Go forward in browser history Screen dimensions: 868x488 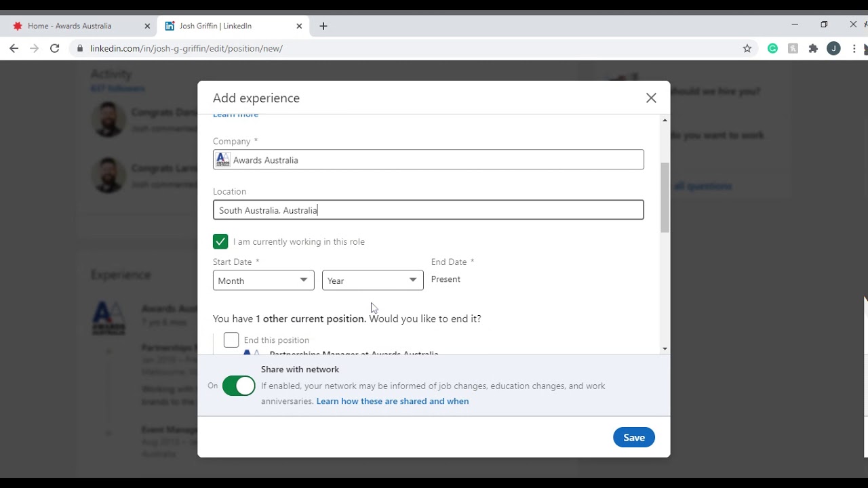(35, 48)
